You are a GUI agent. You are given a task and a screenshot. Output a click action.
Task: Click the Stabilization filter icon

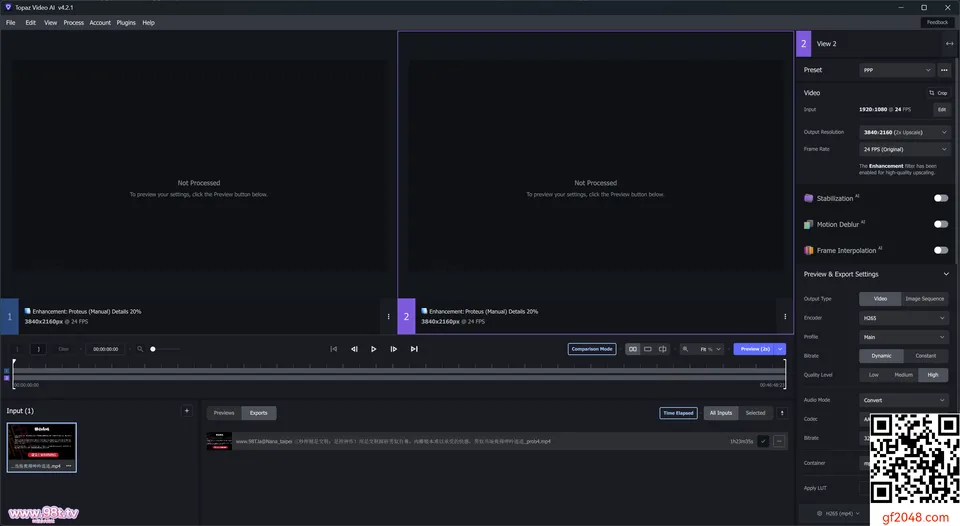[808, 198]
